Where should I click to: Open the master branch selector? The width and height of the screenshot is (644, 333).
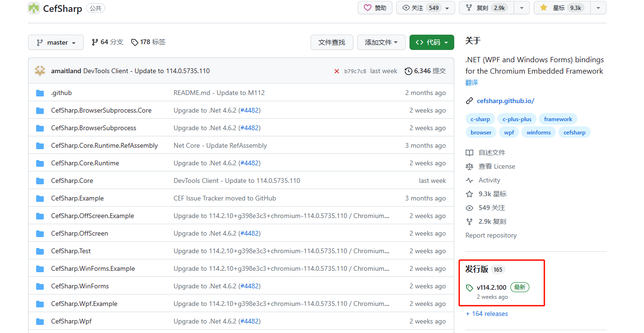[x=56, y=42]
